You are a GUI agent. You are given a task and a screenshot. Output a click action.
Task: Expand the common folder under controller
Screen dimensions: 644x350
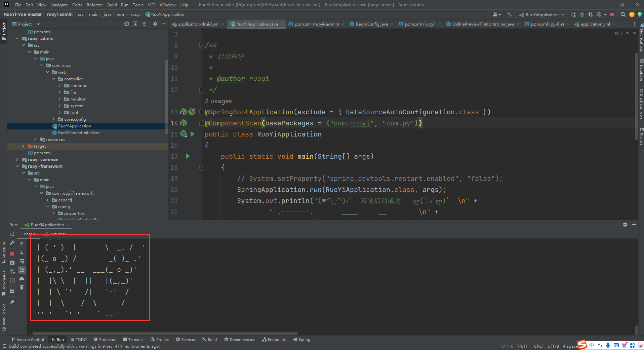tap(59, 85)
